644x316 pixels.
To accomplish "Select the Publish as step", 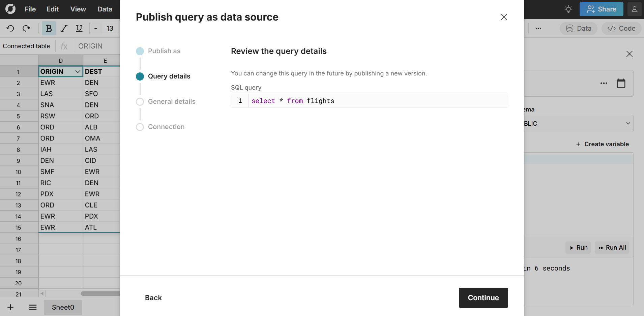I will pos(164,51).
